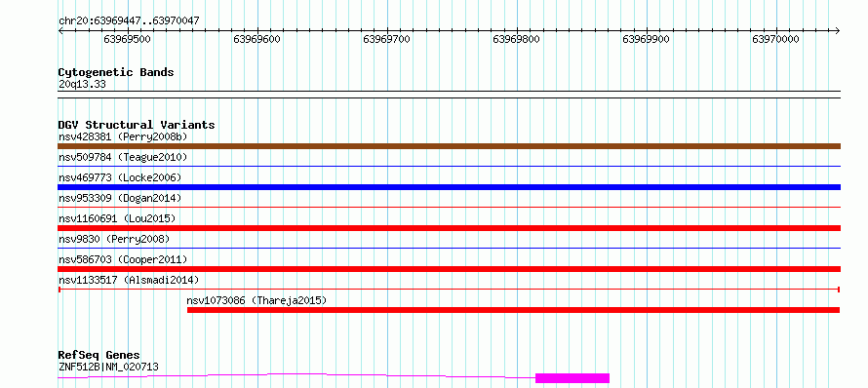Click the ZNF512B magenta intron line

click(296, 376)
